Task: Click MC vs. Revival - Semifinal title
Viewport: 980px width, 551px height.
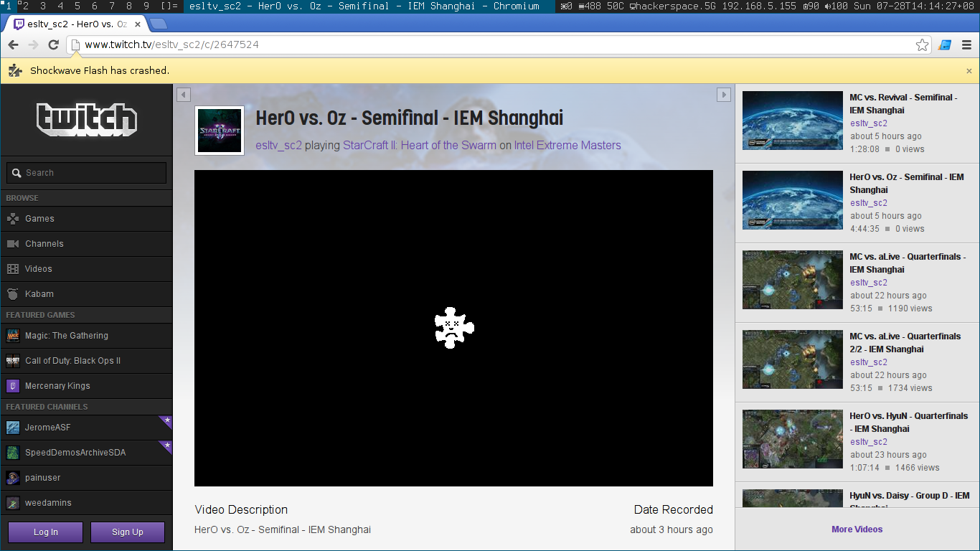Action: (x=903, y=104)
